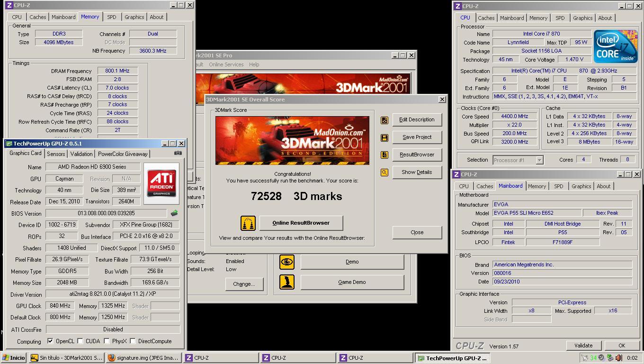644x364 pixels.
Task: Click the airplane icon in system tray
Action: tap(584, 358)
